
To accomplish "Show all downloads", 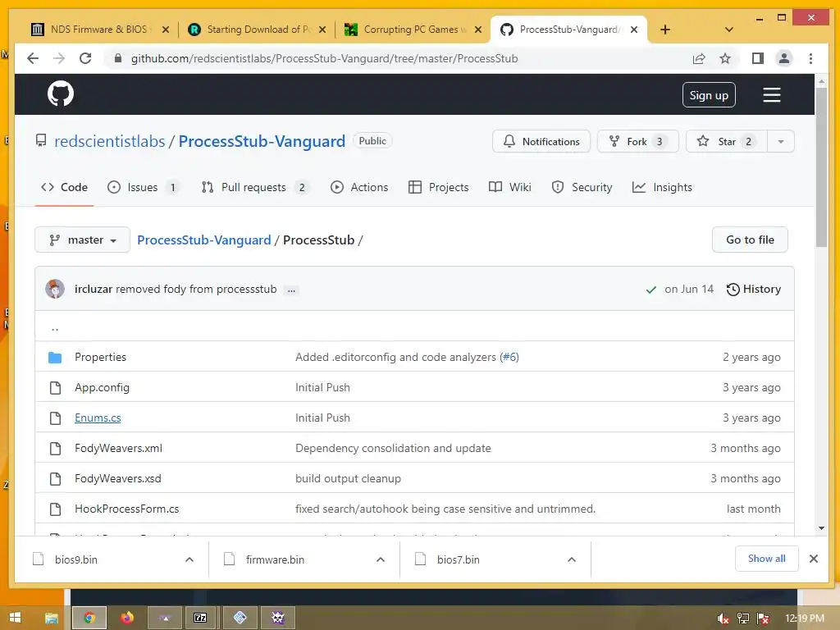I will (x=767, y=559).
